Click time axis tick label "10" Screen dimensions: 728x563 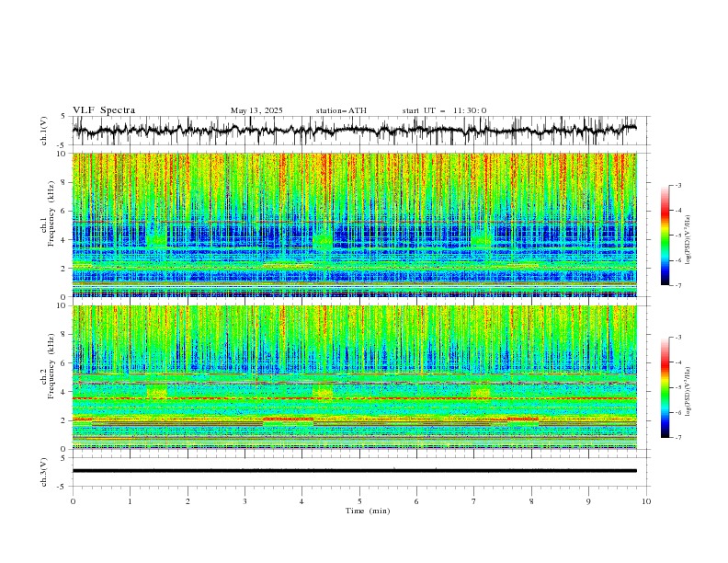click(646, 501)
